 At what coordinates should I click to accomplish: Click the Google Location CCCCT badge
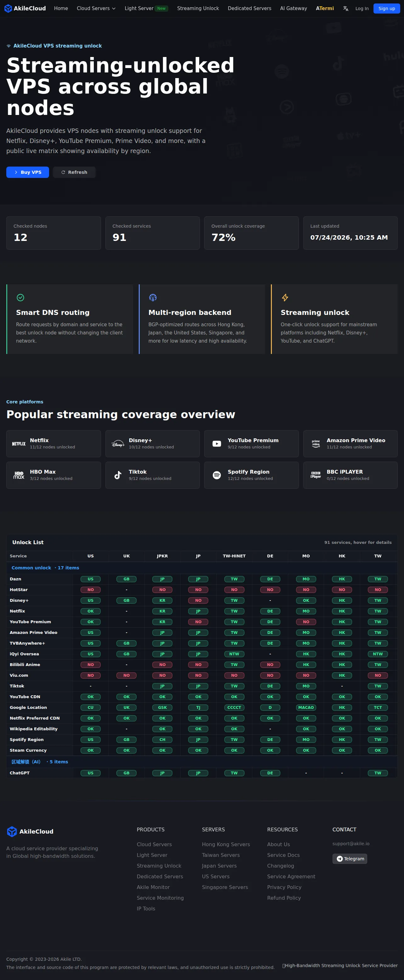coord(234,707)
